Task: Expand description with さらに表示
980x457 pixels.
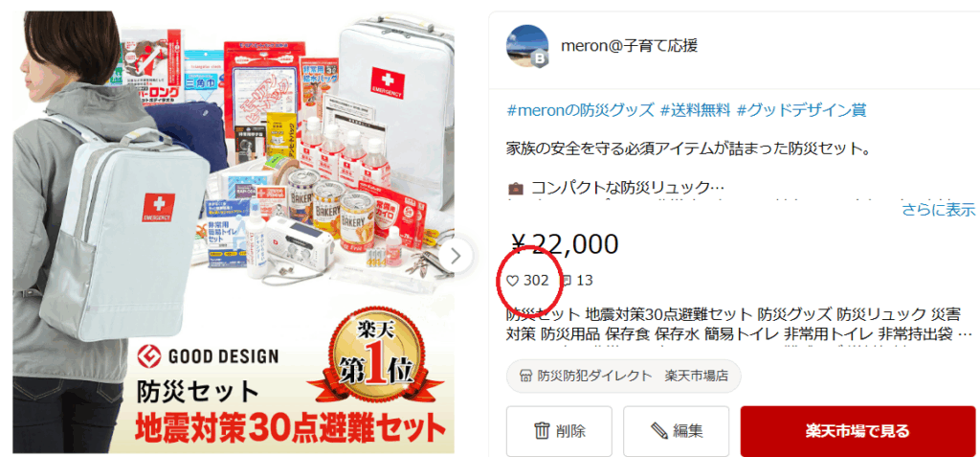Action: click(x=938, y=210)
